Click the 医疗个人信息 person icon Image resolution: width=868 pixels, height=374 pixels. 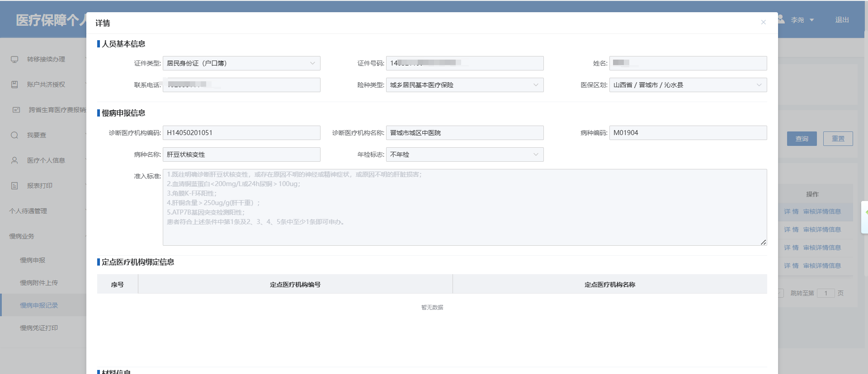14,160
